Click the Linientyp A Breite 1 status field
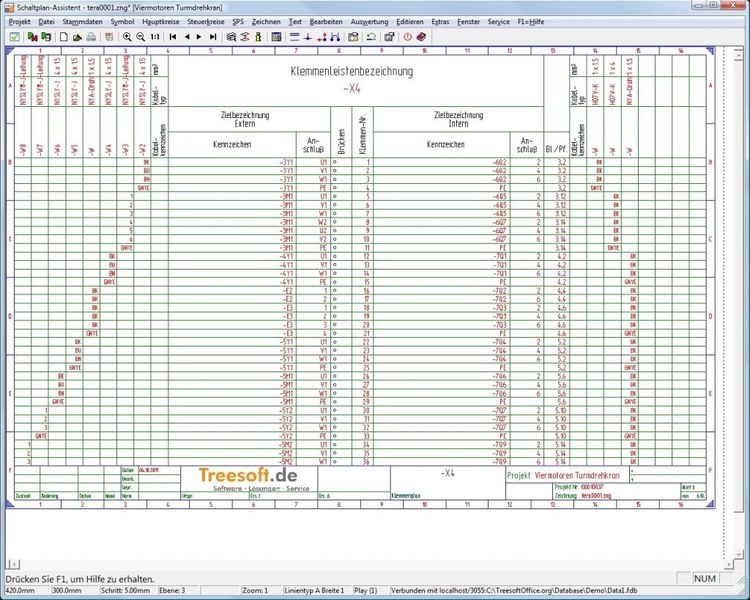Image resolution: width=750 pixels, height=600 pixels. (x=312, y=592)
